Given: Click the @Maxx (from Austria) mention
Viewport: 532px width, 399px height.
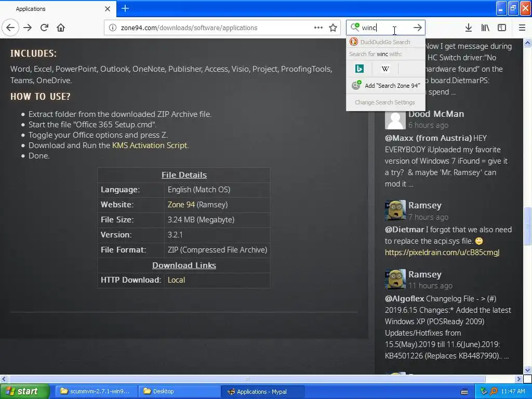Looking at the screenshot, I should (x=428, y=138).
